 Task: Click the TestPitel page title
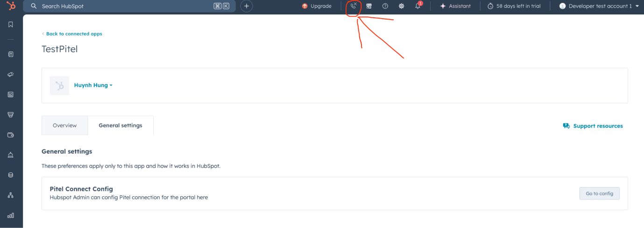point(60,49)
